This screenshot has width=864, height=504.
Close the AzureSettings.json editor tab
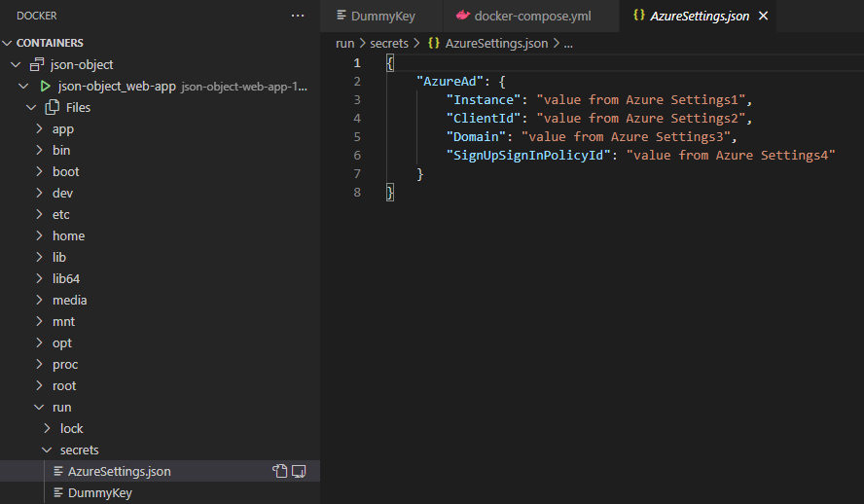pyautogui.click(x=763, y=16)
